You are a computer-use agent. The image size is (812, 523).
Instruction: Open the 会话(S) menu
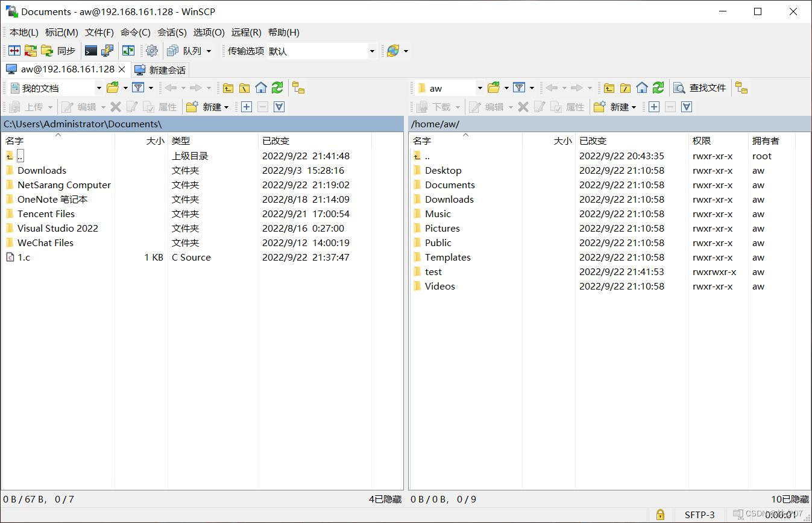pos(172,33)
